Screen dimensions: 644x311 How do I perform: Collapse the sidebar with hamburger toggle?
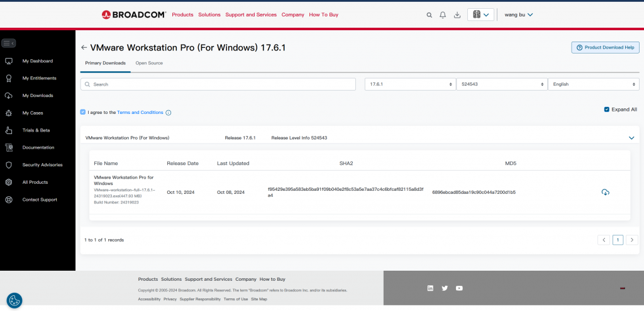pyautogui.click(x=9, y=43)
